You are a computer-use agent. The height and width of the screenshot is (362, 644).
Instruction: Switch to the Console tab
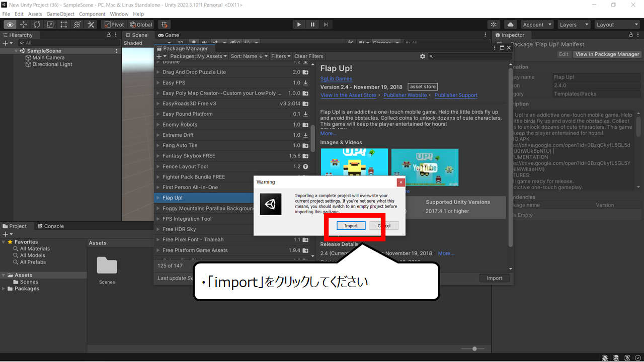pos(50,226)
